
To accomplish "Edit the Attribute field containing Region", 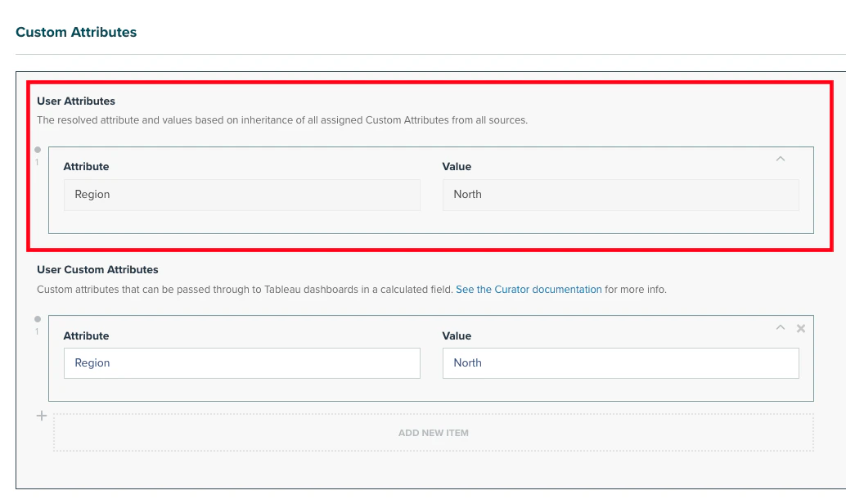I will pos(241,362).
